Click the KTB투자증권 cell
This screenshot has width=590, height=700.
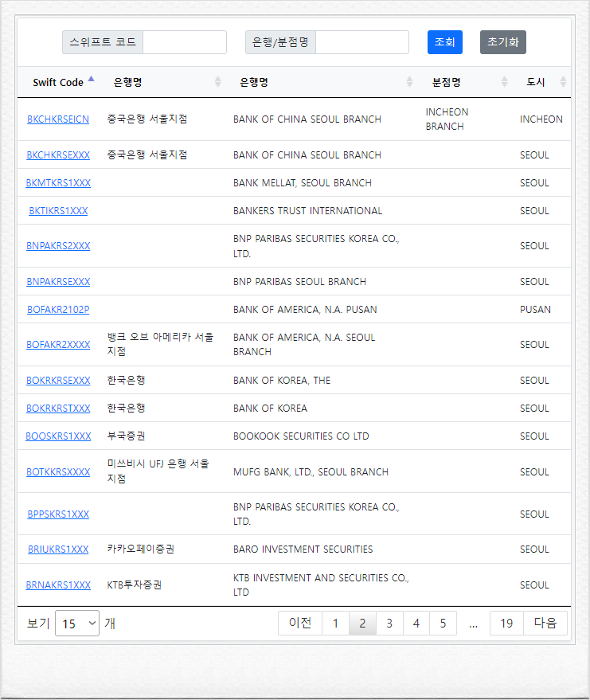(134, 585)
